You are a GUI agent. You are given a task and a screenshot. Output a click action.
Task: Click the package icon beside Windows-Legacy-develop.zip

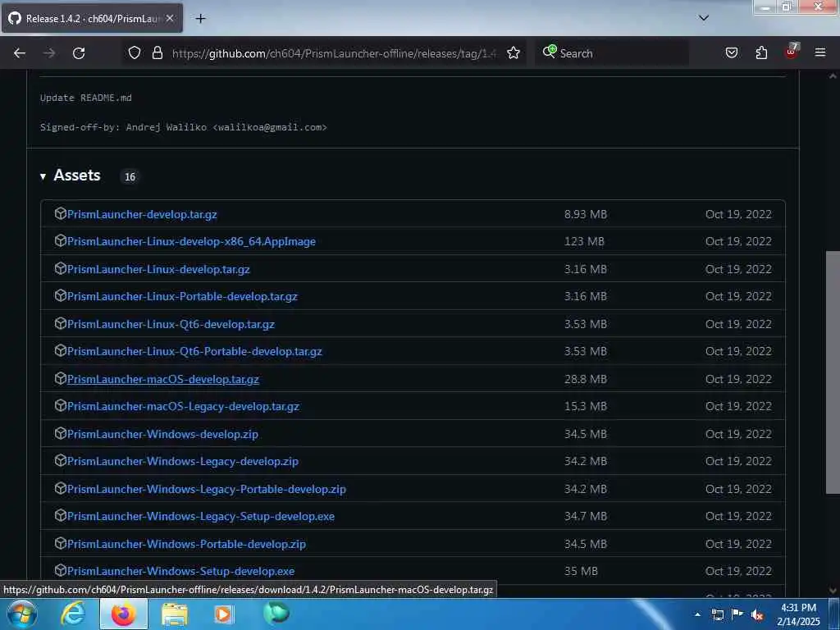point(60,461)
